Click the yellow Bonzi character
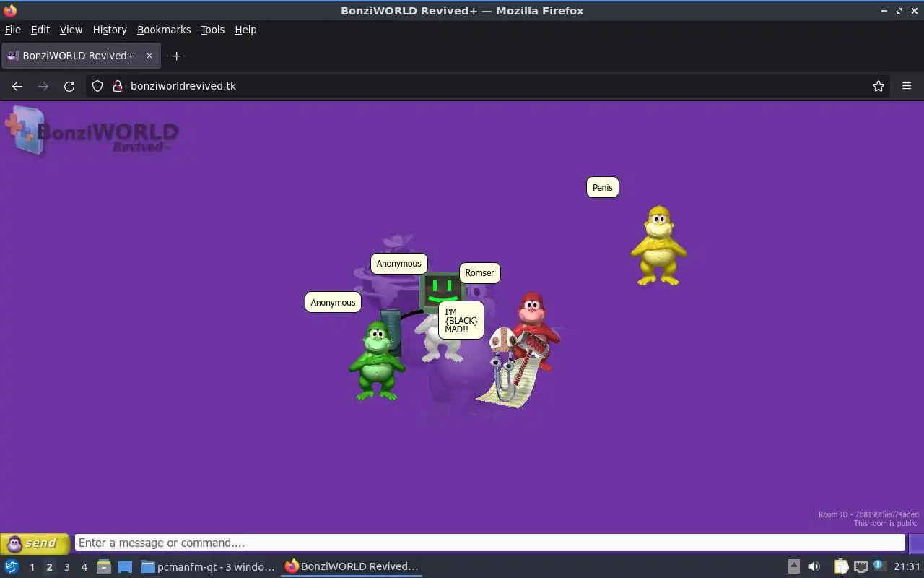 coord(658,246)
